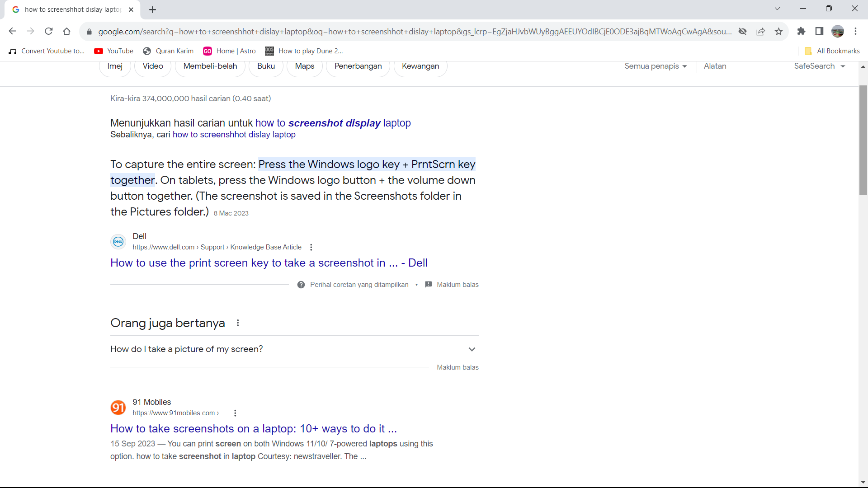The height and width of the screenshot is (488, 868).
Task: Open Chrome's three-dot menu
Action: (x=855, y=31)
